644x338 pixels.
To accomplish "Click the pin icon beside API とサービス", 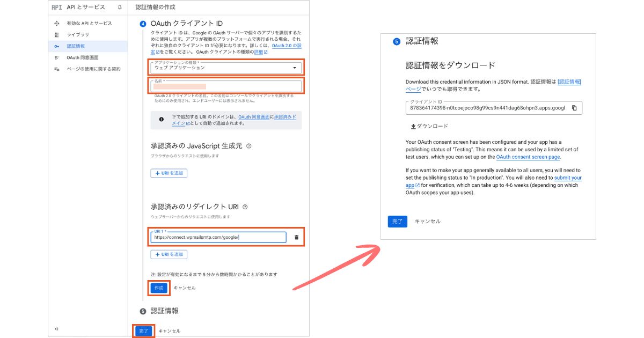I will click(119, 8).
